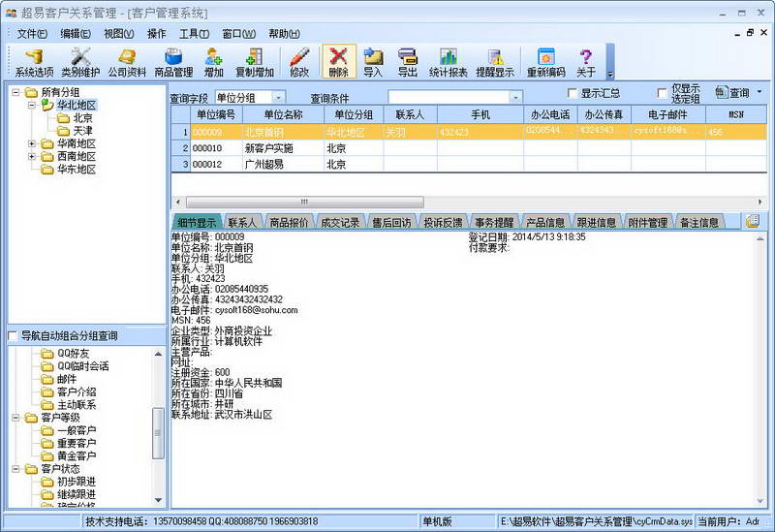Open the 查询条件 combo box dropdown
Screen dimensions: 775x532
(x=515, y=98)
